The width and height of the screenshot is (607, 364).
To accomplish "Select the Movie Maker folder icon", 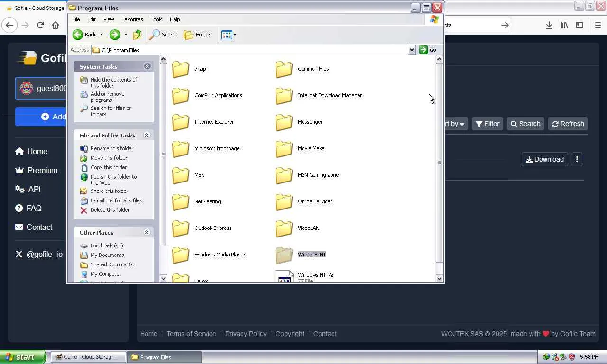I will point(284,149).
